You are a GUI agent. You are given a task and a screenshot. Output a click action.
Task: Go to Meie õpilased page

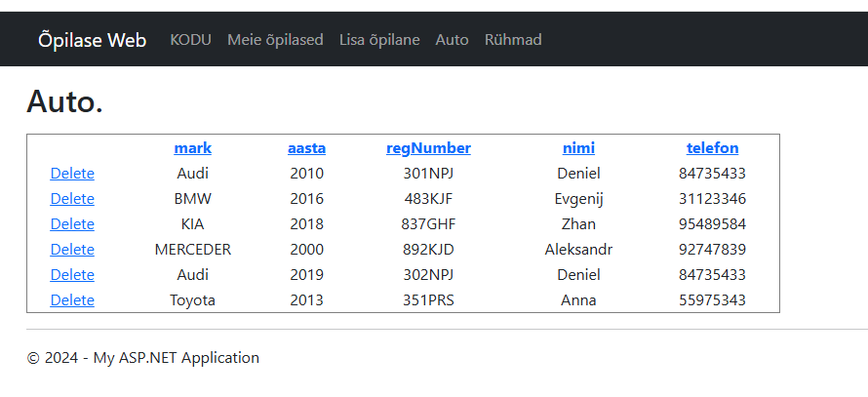coord(275,40)
